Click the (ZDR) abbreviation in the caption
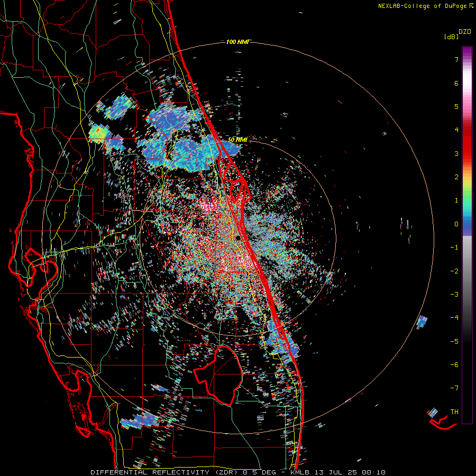The height and width of the screenshot is (476, 476). click(226, 472)
